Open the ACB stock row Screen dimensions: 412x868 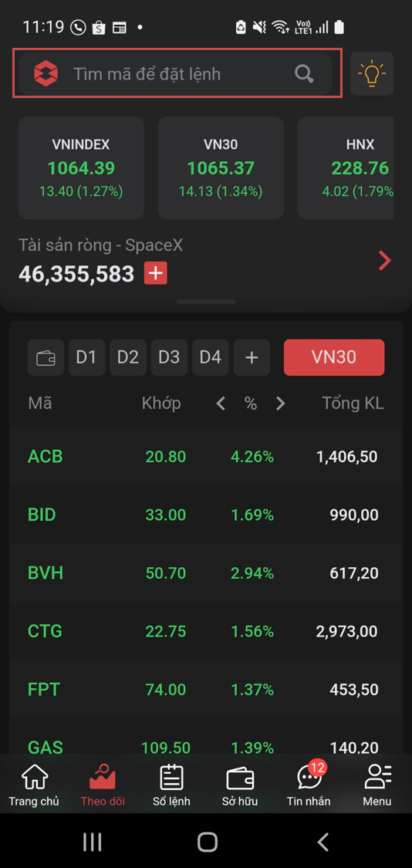coord(206,457)
